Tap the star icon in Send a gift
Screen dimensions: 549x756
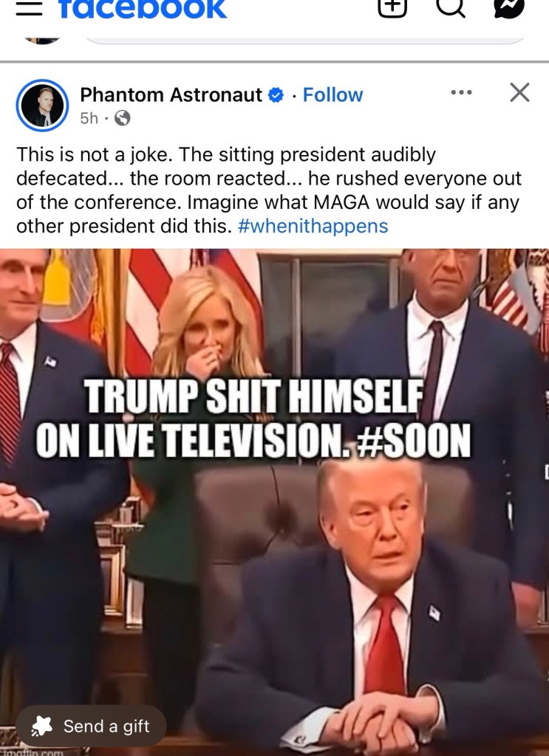click(x=41, y=726)
